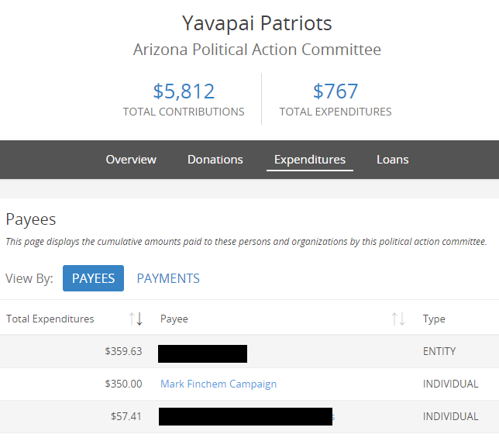Open the Mark Finchem Campaign link
The height and width of the screenshot is (448, 499).
point(219,384)
